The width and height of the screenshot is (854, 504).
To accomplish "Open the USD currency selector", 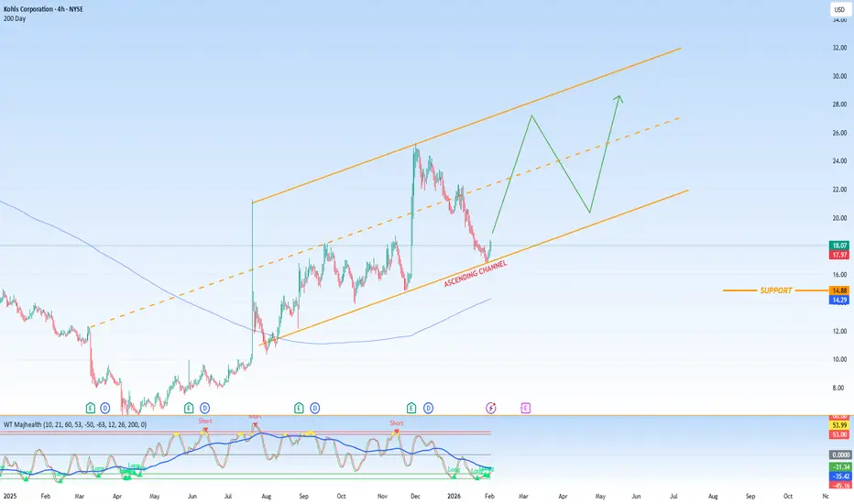I will point(839,9).
